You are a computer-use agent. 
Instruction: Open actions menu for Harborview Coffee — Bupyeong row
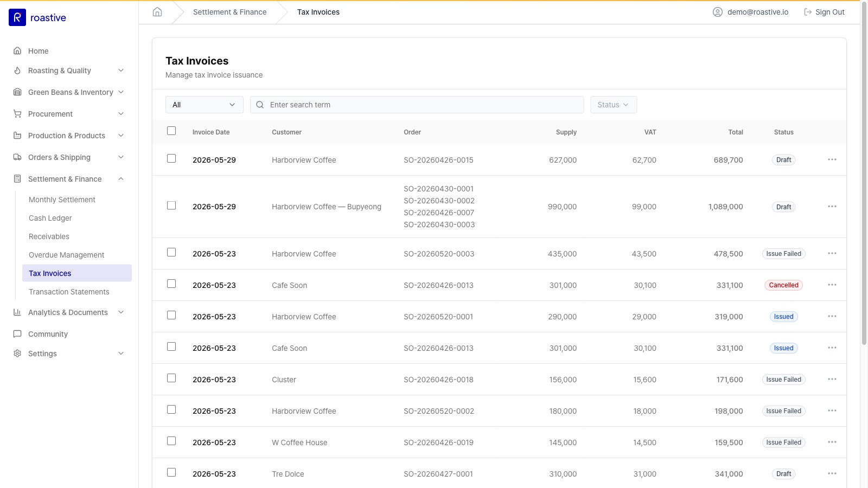pyautogui.click(x=832, y=207)
